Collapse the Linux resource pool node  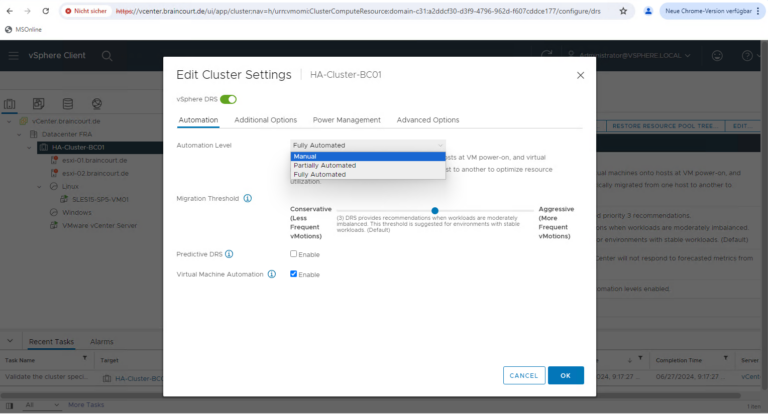point(39,186)
